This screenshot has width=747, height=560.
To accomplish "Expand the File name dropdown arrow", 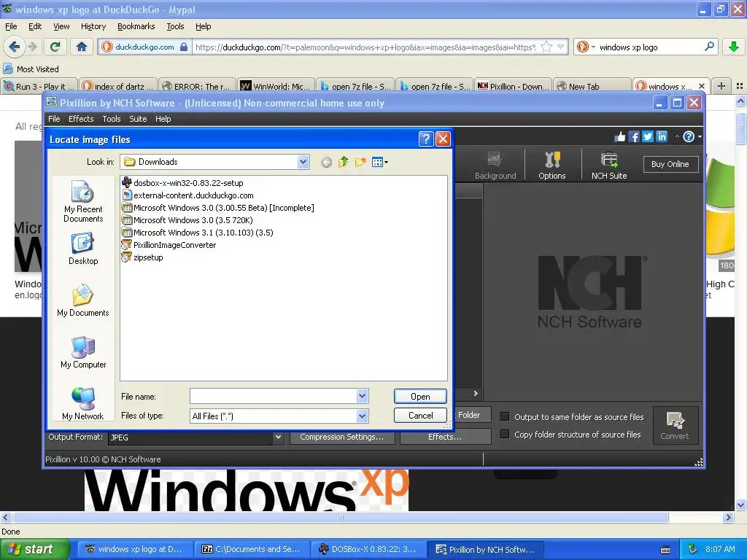I will 362,396.
